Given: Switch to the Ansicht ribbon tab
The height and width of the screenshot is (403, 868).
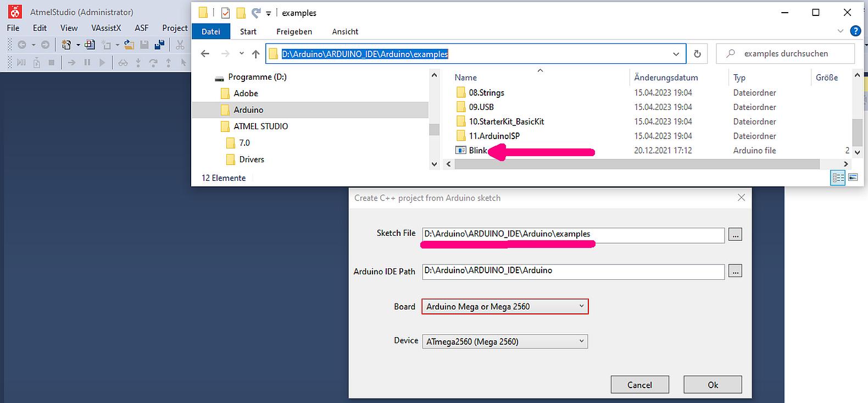Looking at the screenshot, I should pos(345,31).
